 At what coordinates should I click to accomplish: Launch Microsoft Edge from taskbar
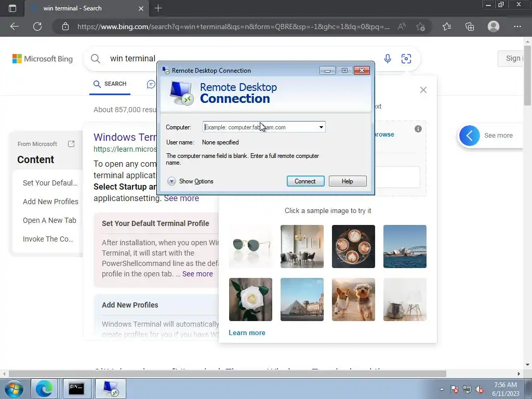pos(44,389)
